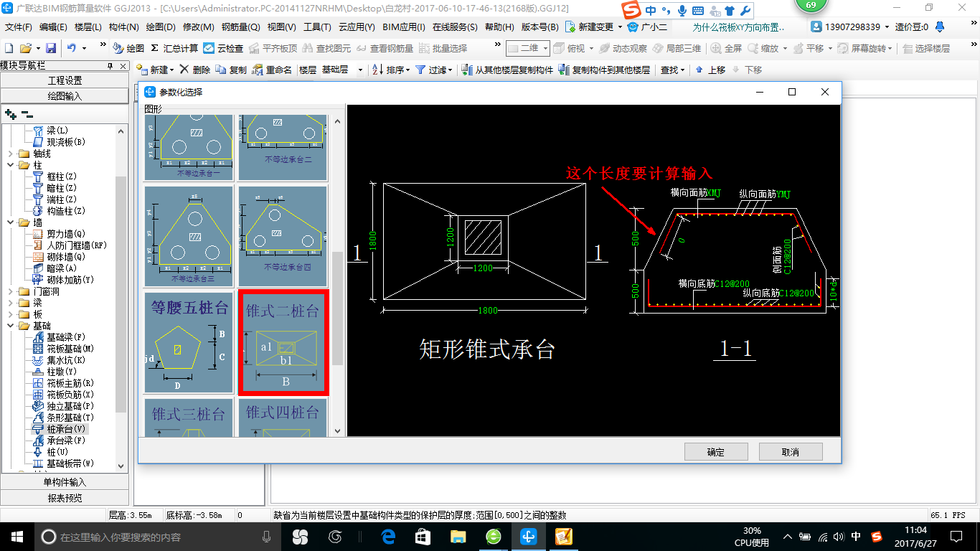Click the undo arrow icon

click(x=72, y=48)
